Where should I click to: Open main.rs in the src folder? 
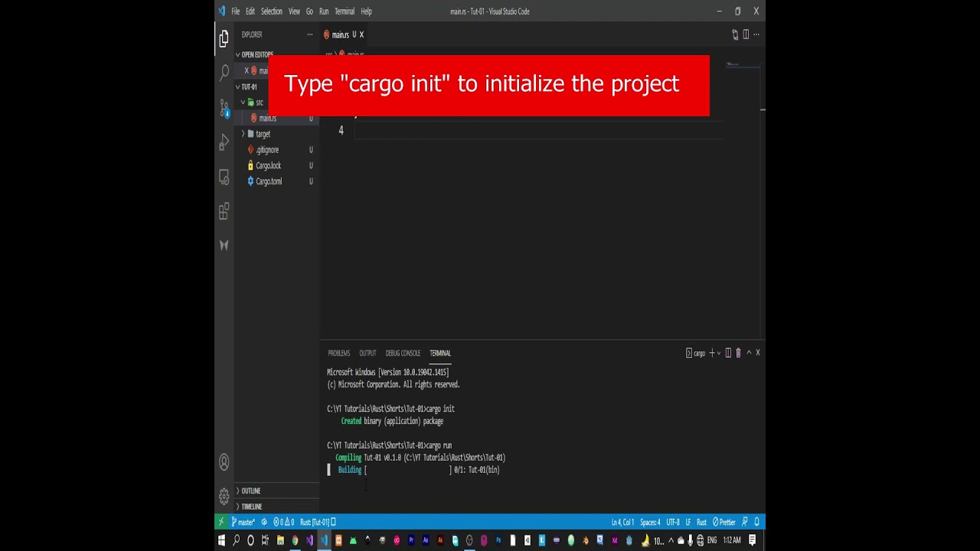tap(267, 118)
